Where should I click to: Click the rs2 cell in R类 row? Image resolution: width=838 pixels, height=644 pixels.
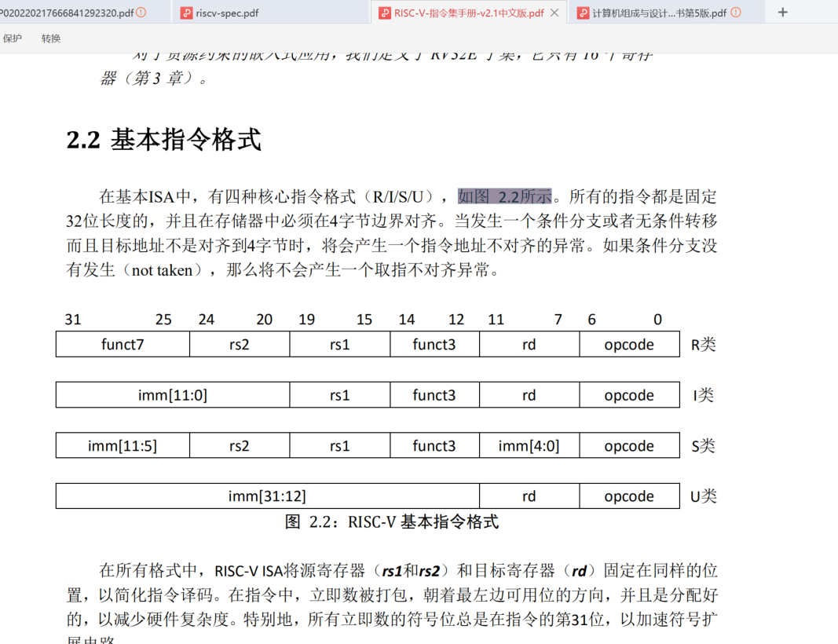[x=240, y=344]
